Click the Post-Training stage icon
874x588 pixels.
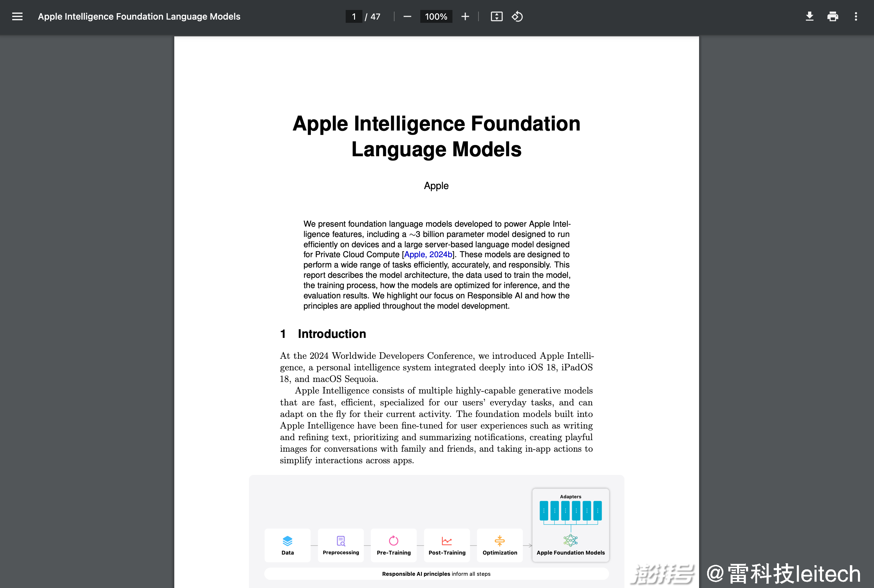click(x=447, y=541)
